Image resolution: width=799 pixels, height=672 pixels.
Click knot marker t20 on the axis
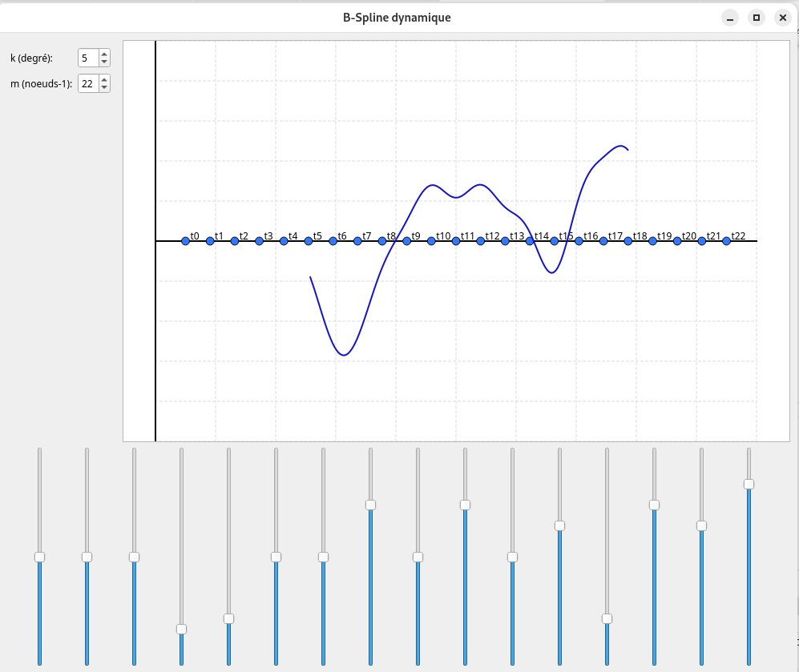(x=677, y=241)
